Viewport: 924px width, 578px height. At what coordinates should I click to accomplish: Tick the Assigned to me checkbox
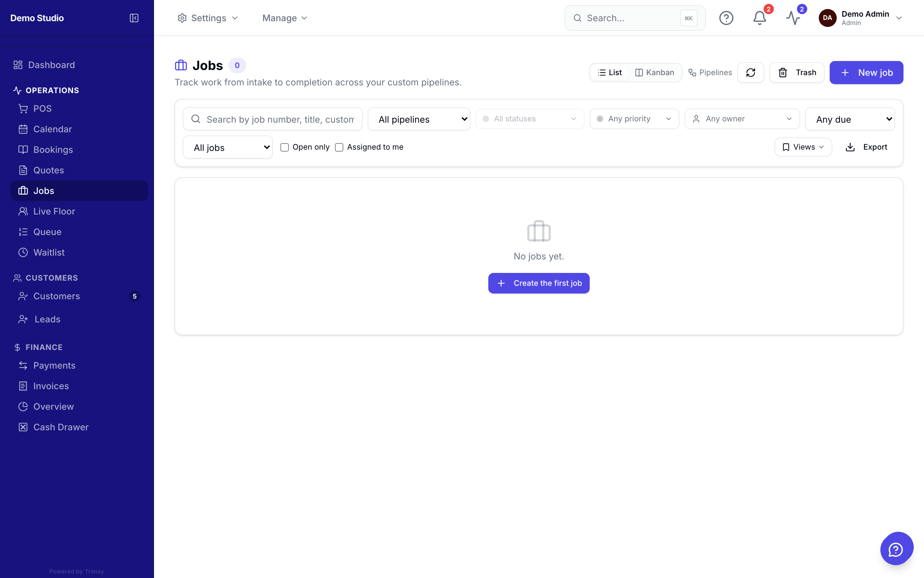[x=339, y=148]
